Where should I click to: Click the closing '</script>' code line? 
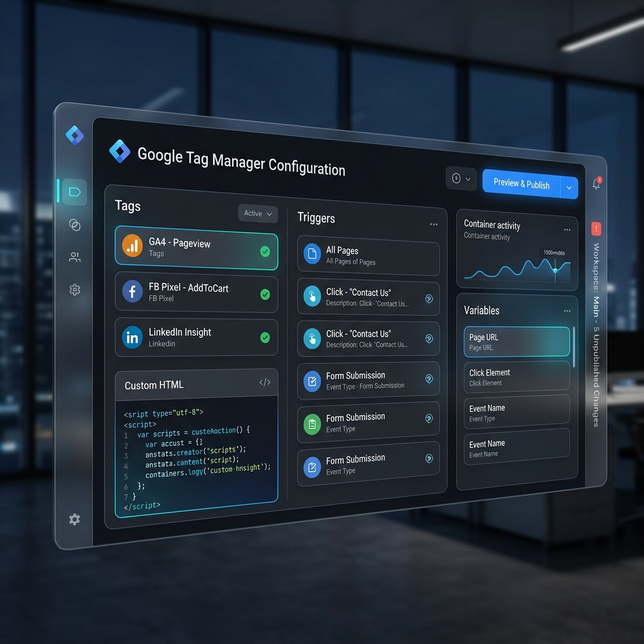[142, 506]
